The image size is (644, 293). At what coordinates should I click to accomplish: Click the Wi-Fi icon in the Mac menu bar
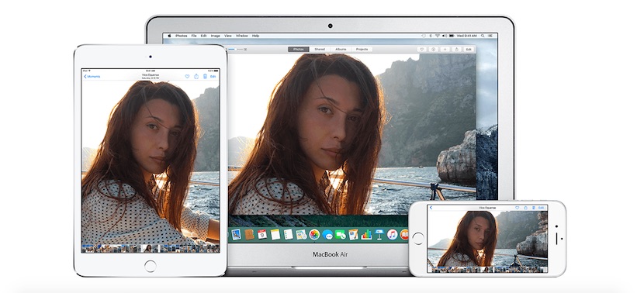438,36
